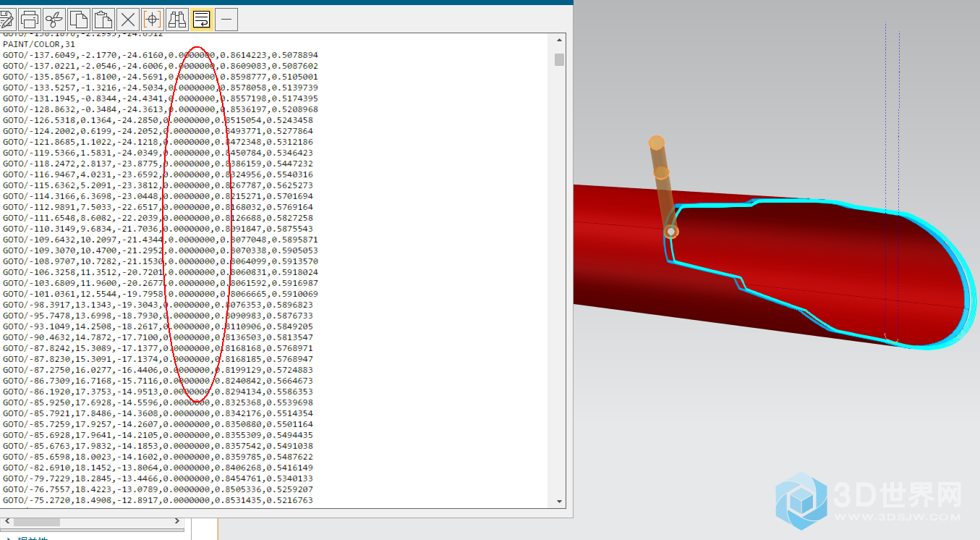
Task: Click the dash icon in the toolbar
Action: point(226,19)
